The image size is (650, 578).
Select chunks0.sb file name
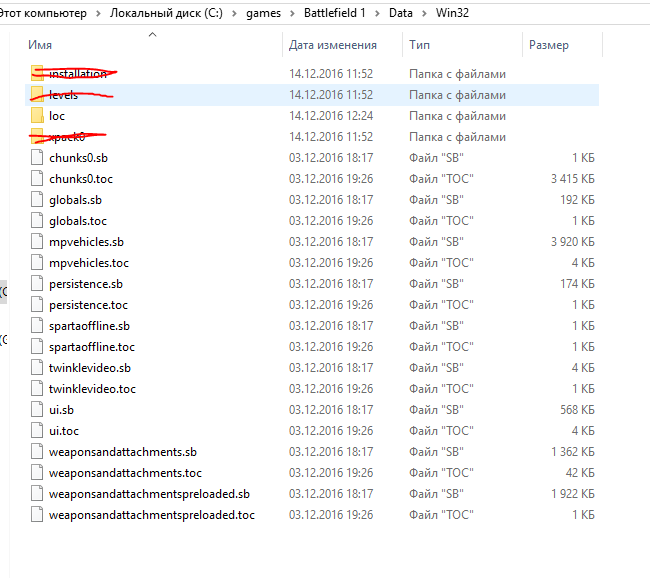[78, 158]
